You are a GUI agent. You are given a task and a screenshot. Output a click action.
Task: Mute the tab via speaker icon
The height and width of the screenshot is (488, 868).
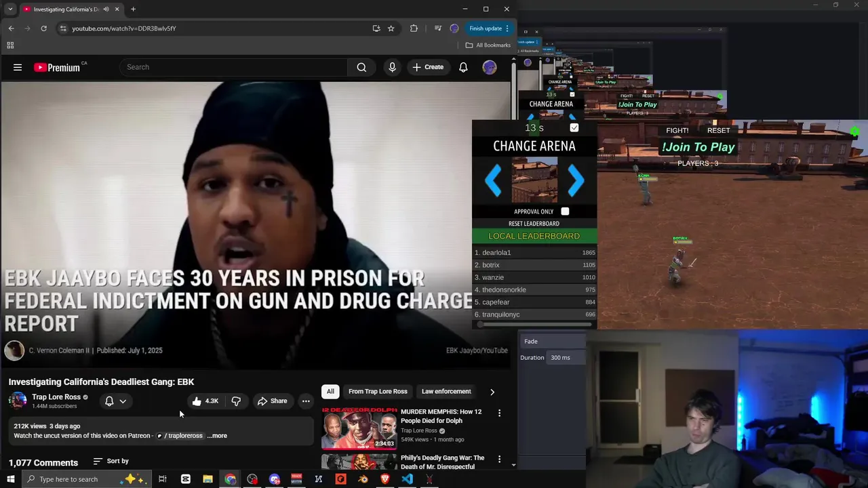pyautogui.click(x=106, y=9)
